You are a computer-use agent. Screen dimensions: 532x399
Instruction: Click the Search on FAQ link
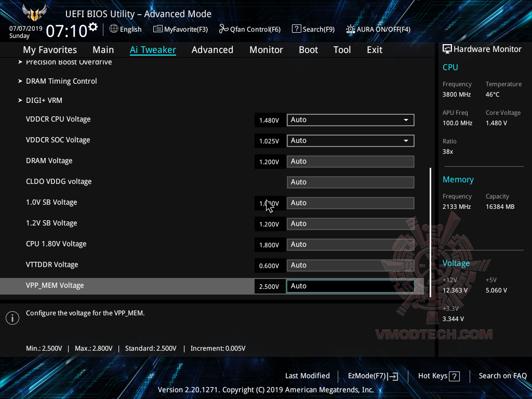502,376
